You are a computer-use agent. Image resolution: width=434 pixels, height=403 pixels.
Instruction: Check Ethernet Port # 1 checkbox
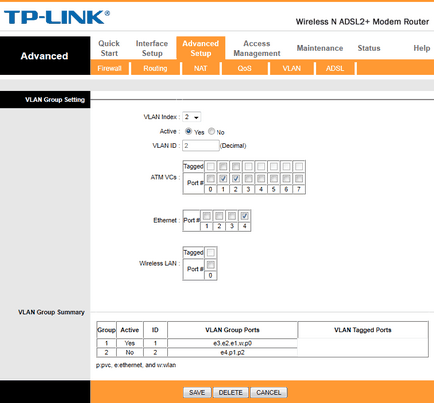pyautogui.click(x=206, y=216)
